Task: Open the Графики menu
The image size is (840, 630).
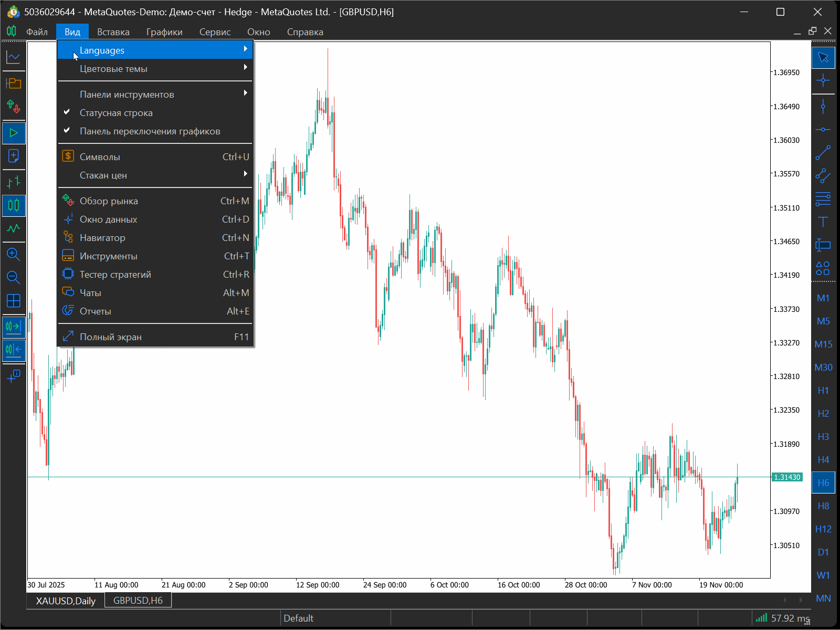Action: (164, 32)
